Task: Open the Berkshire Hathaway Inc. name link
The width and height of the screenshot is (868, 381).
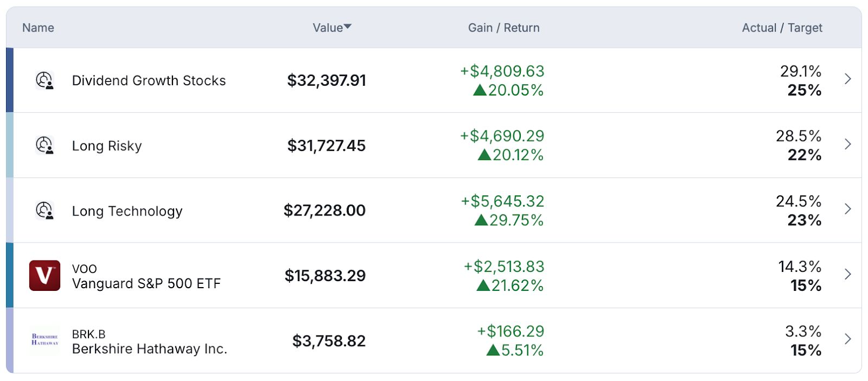Action: coord(150,348)
